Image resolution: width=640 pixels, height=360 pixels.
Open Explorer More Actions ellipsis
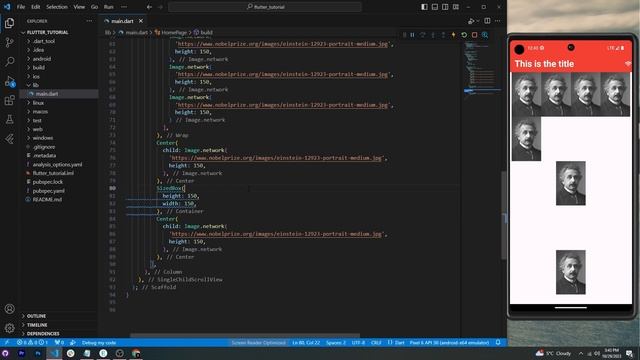point(89,21)
